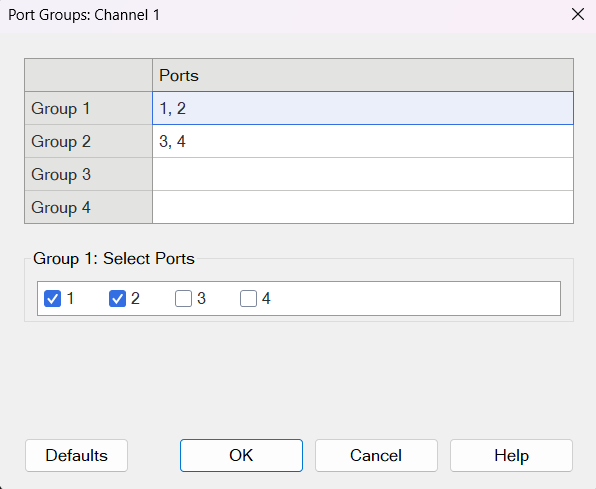596x489 pixels.
Task: Select the Group 2 ports cell
Action: 363,141
